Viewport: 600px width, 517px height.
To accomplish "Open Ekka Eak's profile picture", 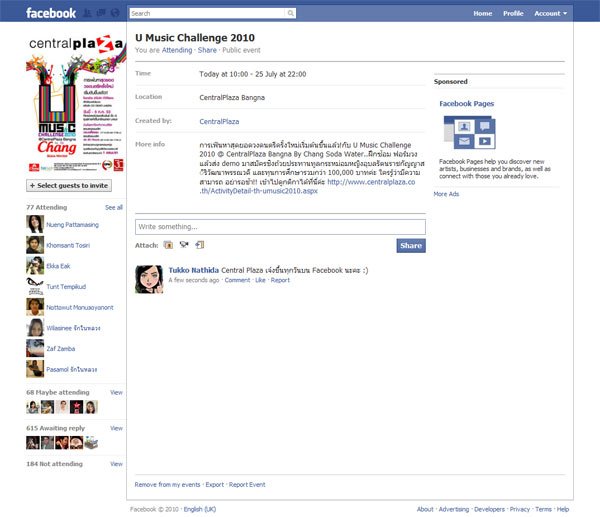I will click(35, 266).
